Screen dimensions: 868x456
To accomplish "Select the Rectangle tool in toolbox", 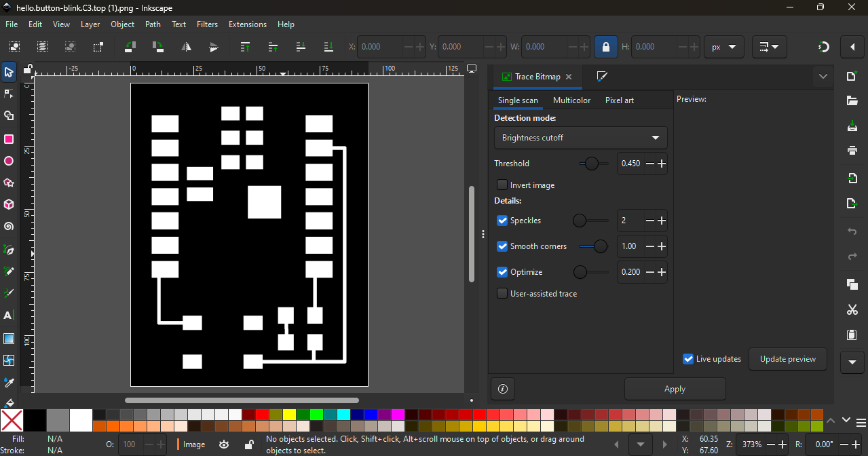I will (x=9, y=139).
